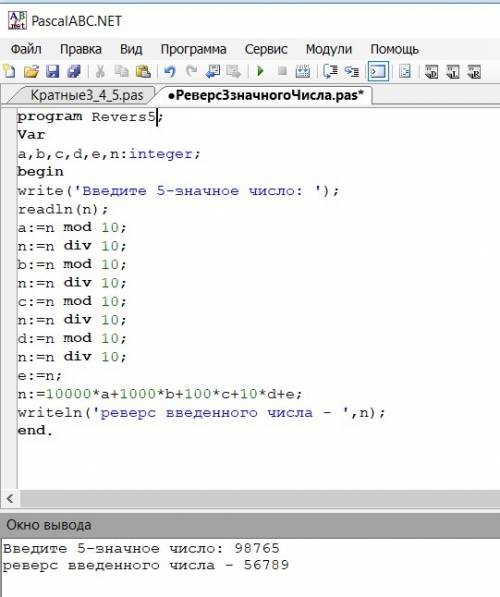
Task: Toggle the output window button
Action: (x=378, y=72)
